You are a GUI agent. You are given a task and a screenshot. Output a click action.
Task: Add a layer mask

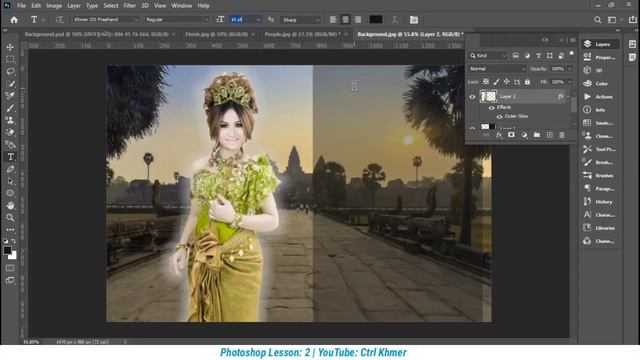click(x=511, y=135)
